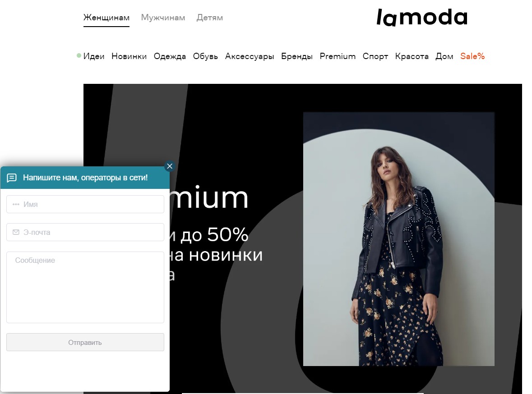Click the chat message icon in the widget header
Viewport: 532px width, 394px height.
12,178
